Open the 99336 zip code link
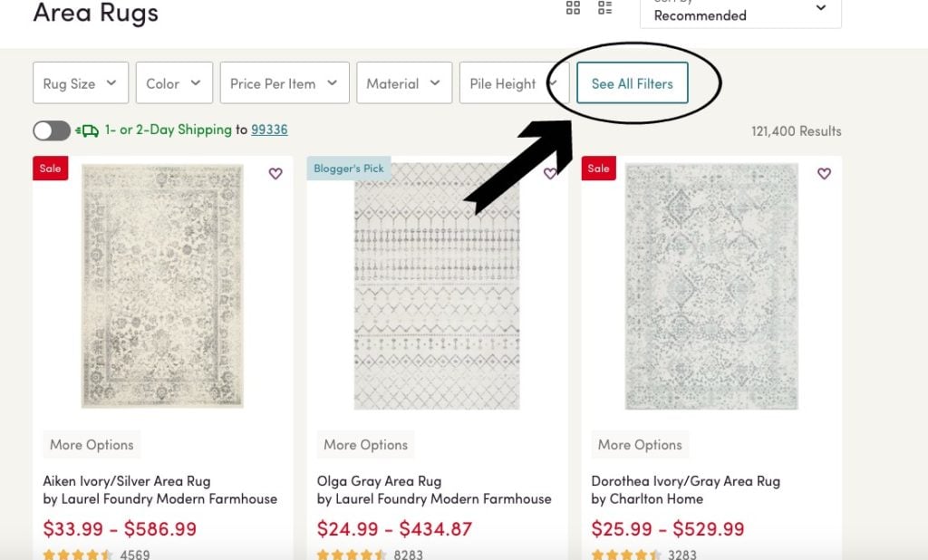928x560 pixels. coord(269,130)
